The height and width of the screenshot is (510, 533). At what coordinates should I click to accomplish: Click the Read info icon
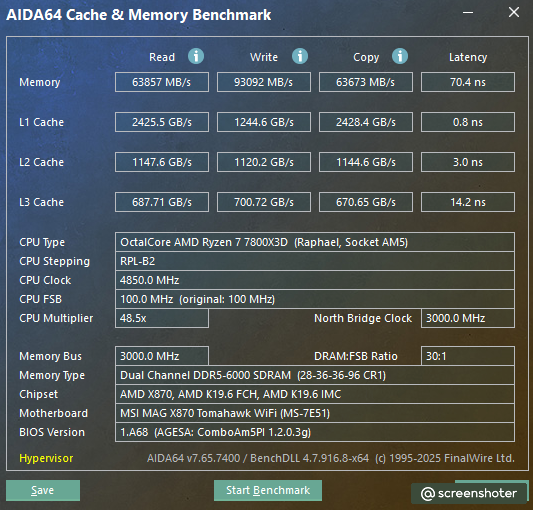click(x=196, y=56)
